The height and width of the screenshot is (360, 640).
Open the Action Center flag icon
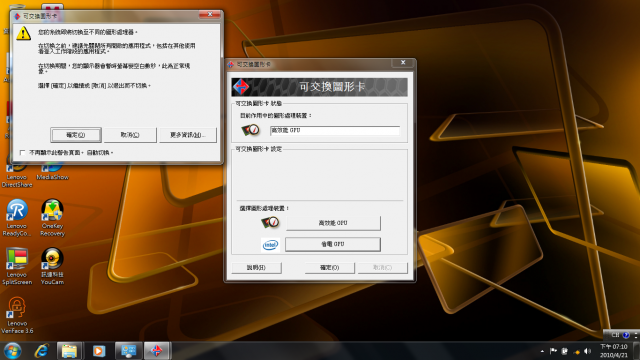[x=553, y=351]
